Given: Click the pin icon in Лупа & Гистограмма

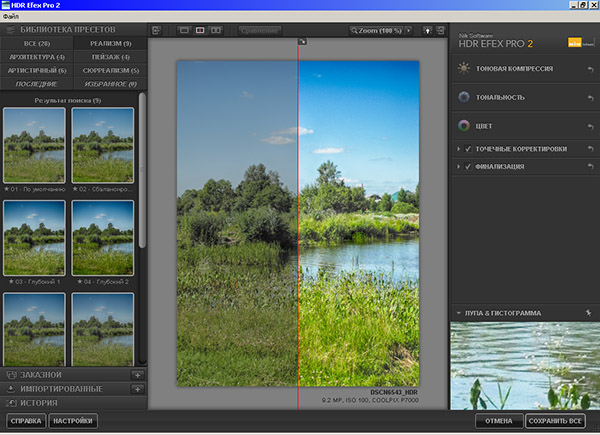Looking at the screenshot, I should pyautogui.click(x=588, y=313).
